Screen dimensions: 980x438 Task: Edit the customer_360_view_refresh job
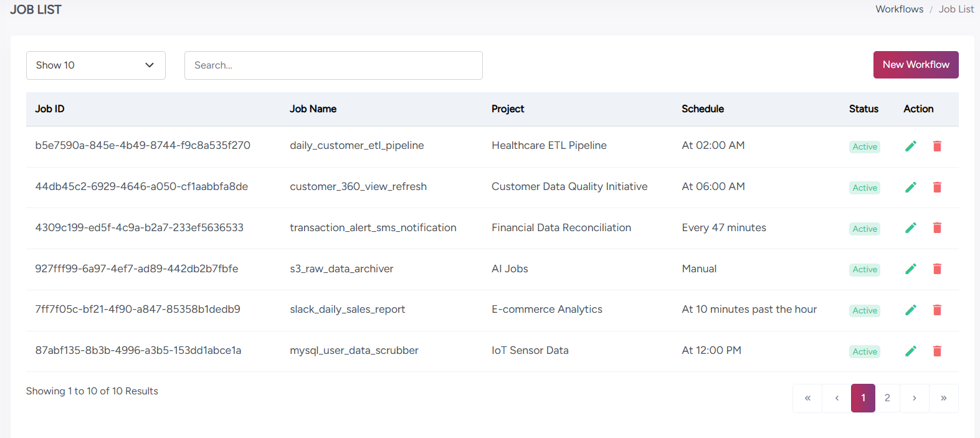tap(910, 188)
